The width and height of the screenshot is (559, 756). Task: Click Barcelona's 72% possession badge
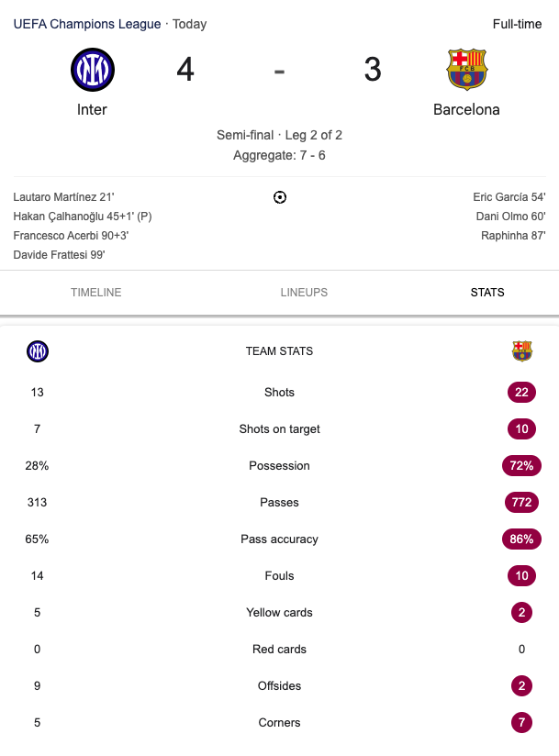pyautogui.click(x=521, y=466)
